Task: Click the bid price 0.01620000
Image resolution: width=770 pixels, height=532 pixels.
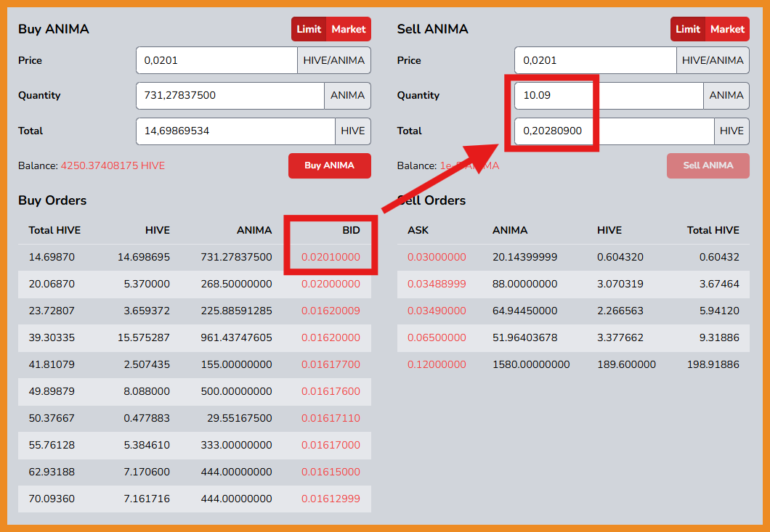Action: pyautogui.click(x=331, y=337)
